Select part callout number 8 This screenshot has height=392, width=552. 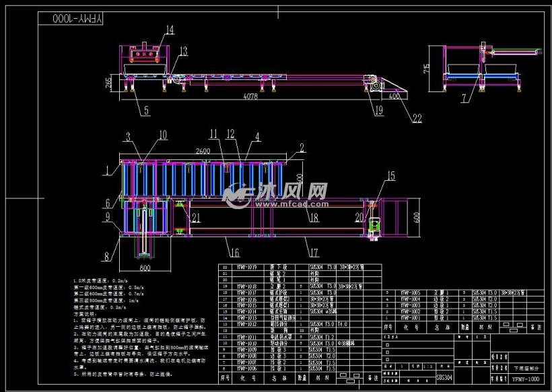[x=111, y=255]
